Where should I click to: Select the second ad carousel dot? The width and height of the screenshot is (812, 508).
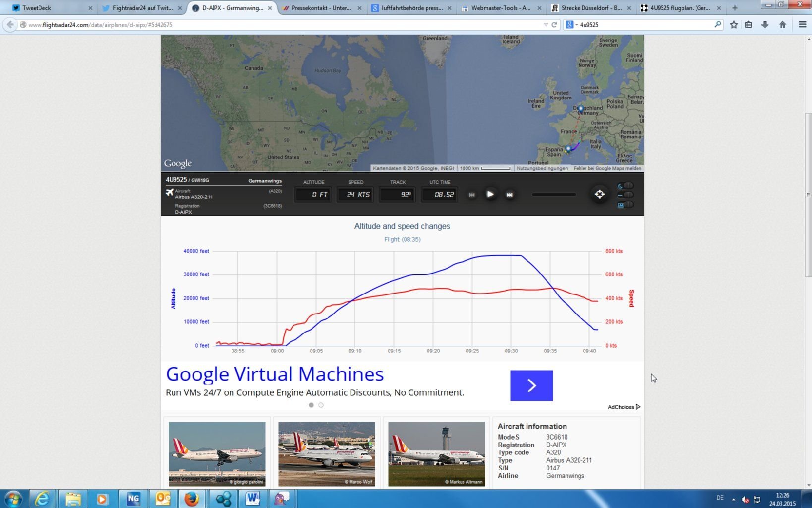tap(321, 405)
